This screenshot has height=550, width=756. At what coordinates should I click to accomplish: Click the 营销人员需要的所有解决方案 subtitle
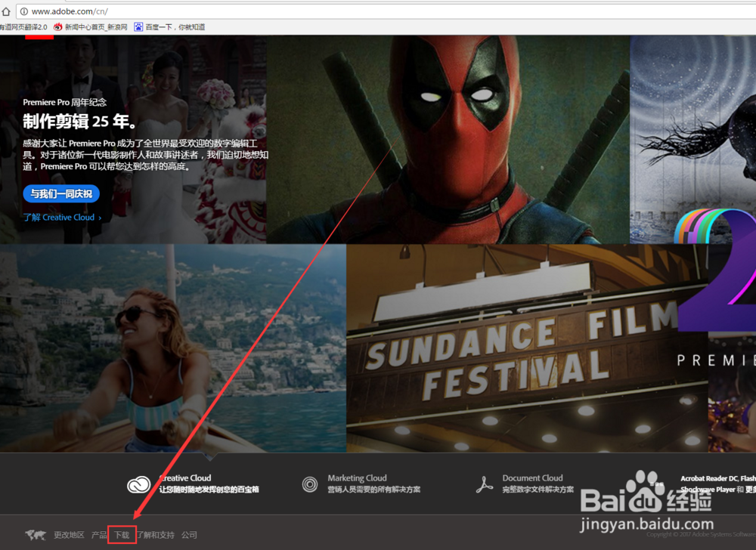click(374, 490)
